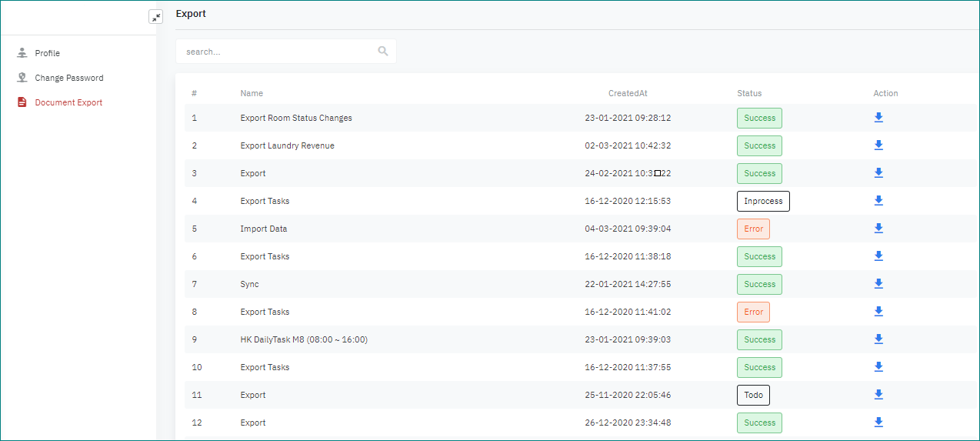Click download icon for Import Data row
The width and height of the screenshot is (980, 441).
point(878,229)
